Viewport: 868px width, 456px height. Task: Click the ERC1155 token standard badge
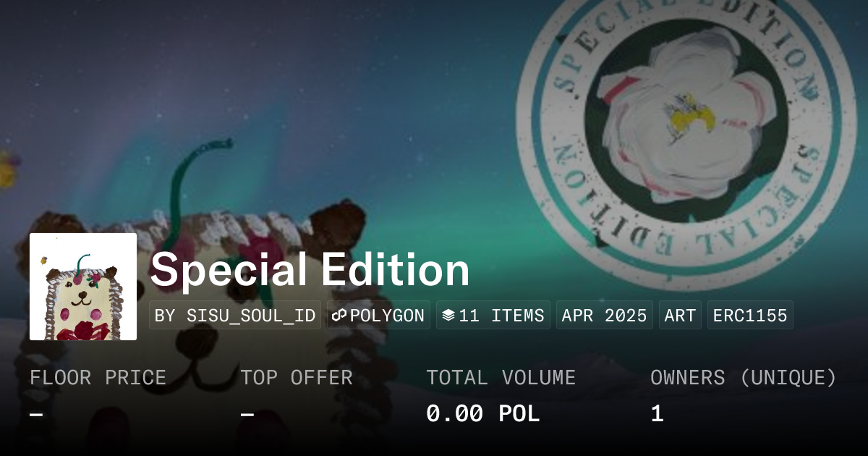click(750, 316)
